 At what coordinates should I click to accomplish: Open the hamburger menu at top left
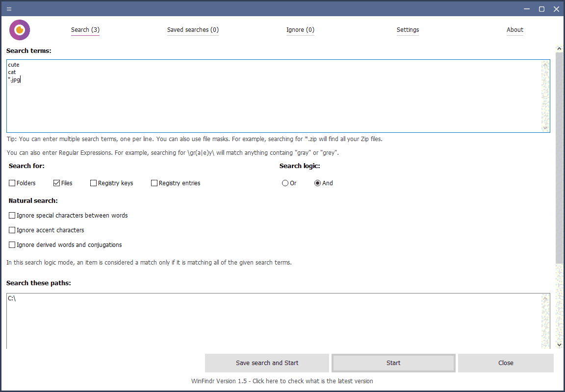pos(8,8)
